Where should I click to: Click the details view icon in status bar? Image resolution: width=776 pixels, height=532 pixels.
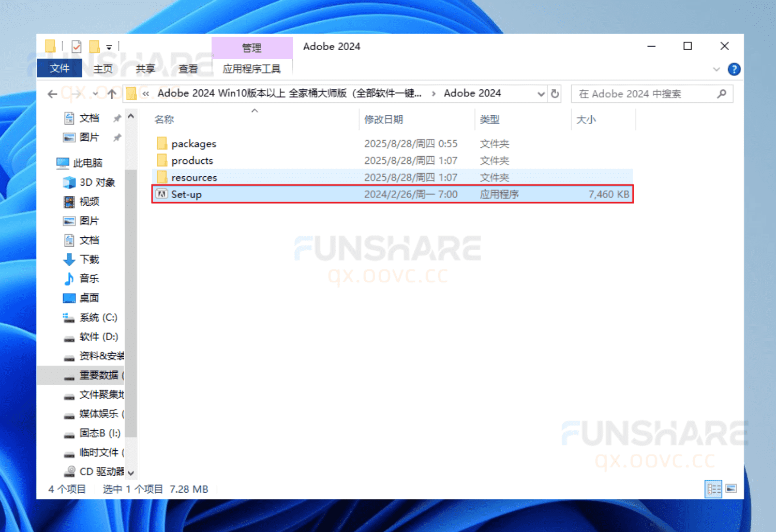tap(713, 489)
